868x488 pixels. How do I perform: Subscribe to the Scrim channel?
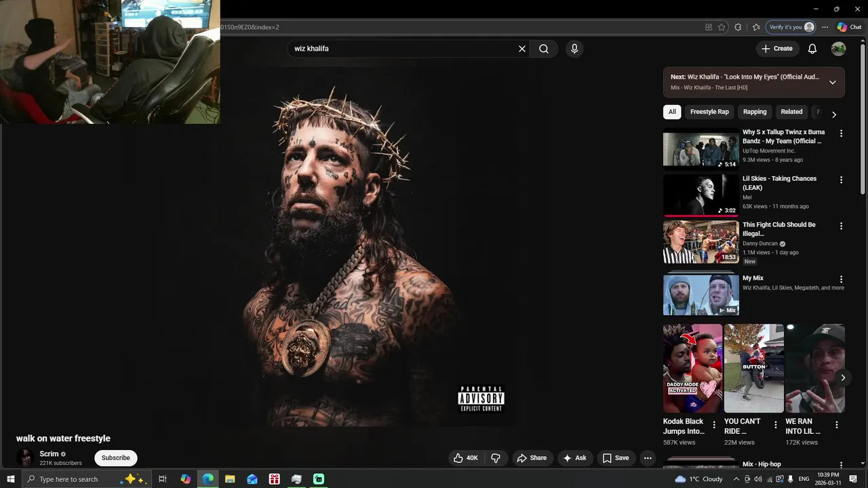[116, 458]
